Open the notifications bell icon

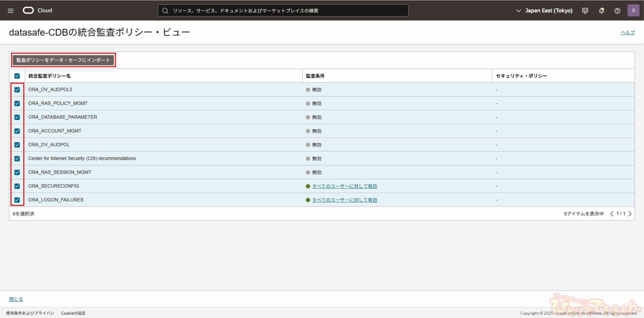pos(601,11)
